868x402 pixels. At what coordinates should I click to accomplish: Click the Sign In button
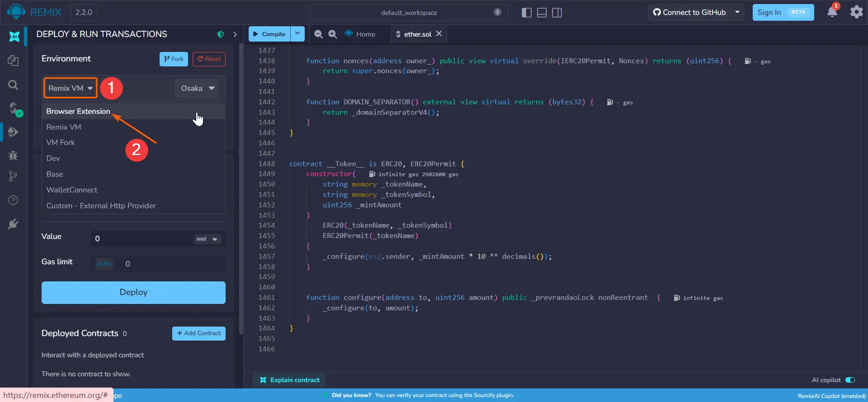783,12
